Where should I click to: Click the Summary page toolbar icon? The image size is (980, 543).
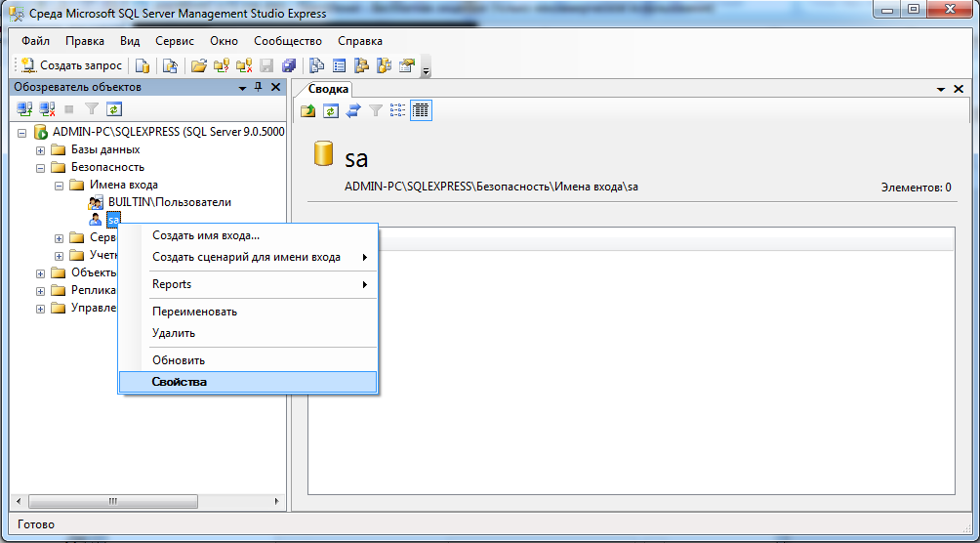tap(340, 65)
